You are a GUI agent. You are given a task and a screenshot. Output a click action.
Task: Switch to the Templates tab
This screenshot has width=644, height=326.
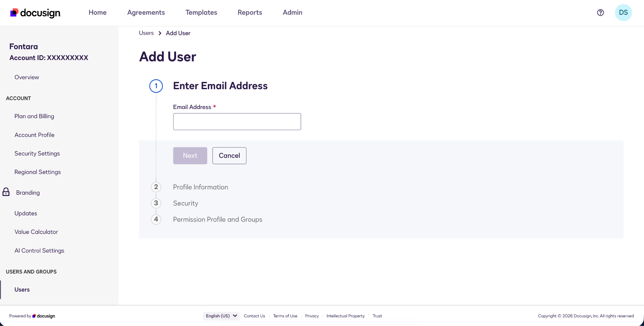(201, 13)
